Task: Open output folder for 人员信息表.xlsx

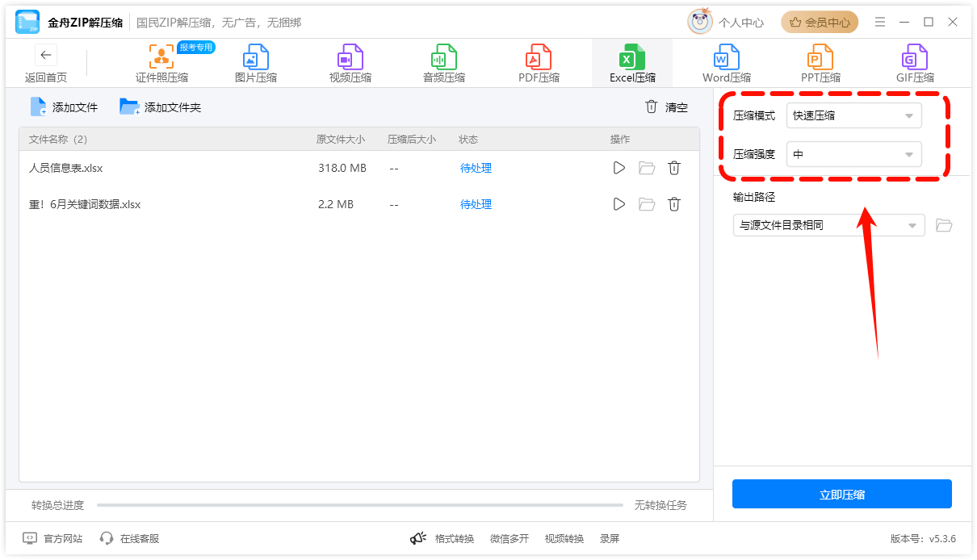Action: click(647, 168)
